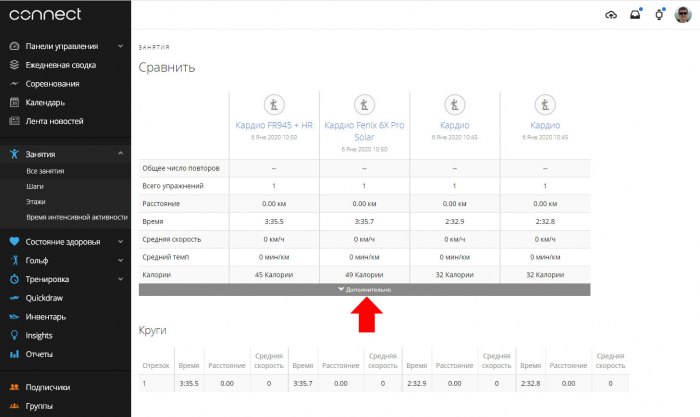Image resolution: width=700 pixels, height=417 pixels.
Task: Click the Гольф golfer icon
Action: [x=14, y=260]
